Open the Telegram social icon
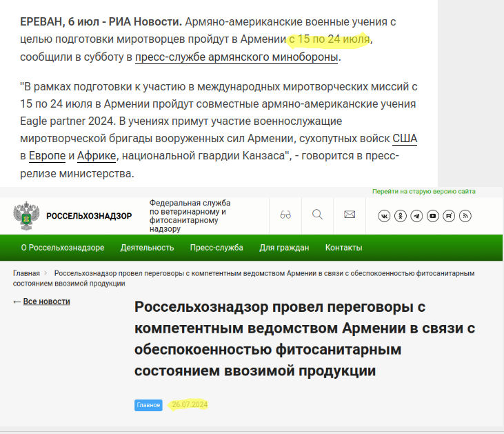Image resolution: width=504 pixels, height=434 pixels. [416, 216]
